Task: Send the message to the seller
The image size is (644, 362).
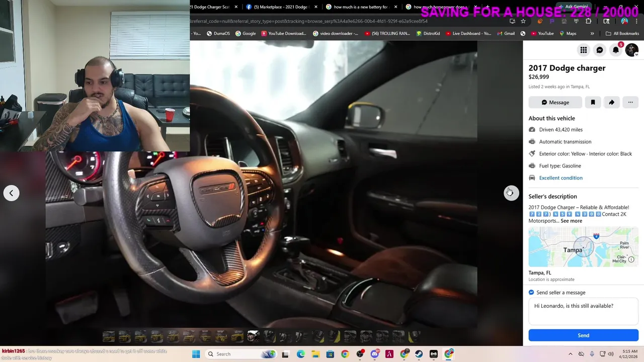Action: pos(583,335)
